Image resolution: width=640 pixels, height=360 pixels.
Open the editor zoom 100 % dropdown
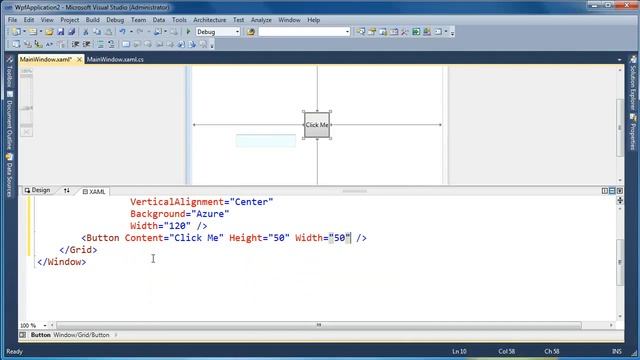coord(44,325)
